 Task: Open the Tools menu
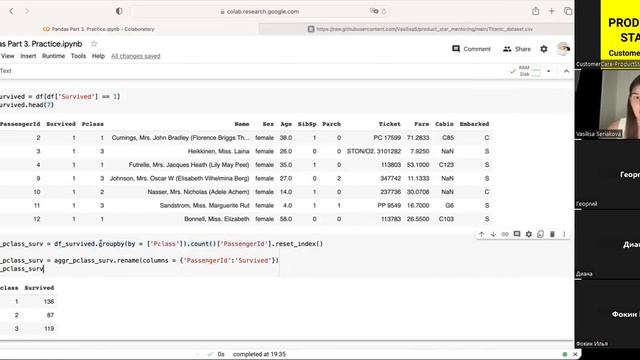tap(78, 56)
